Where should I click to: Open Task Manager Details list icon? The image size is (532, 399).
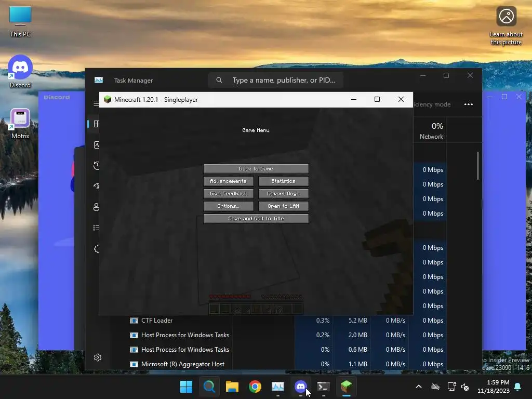pos(96,228)
